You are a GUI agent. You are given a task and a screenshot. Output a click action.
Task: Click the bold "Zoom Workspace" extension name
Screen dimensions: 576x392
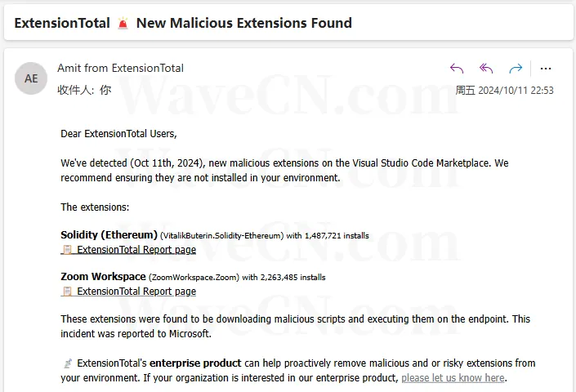(x=103, y=276)
